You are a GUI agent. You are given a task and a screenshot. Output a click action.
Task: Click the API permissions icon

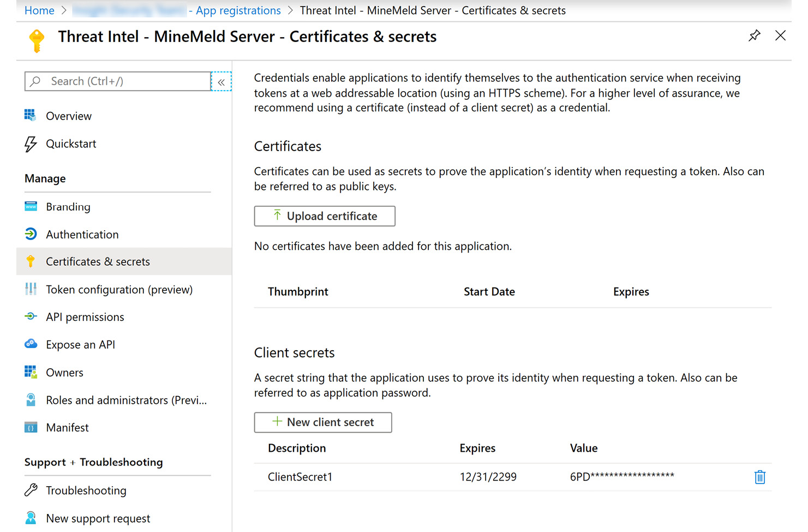(31, 316)
